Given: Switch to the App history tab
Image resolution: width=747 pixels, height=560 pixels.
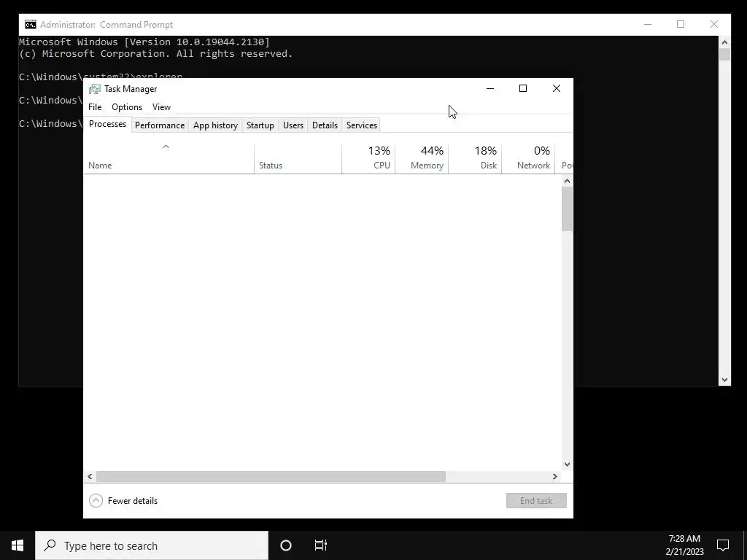Looking at the screenshot, I should (215, 125).
